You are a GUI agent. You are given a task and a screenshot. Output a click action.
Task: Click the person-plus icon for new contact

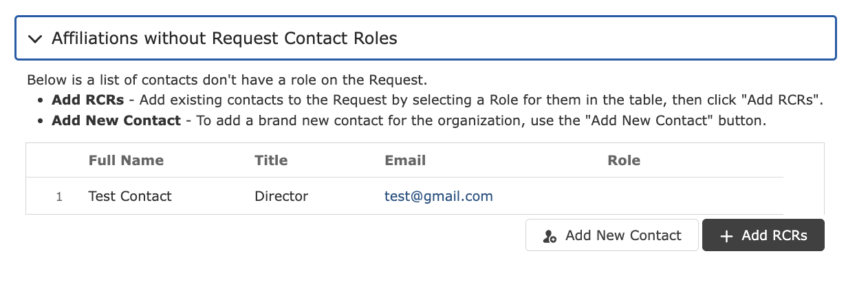click(550, 236)
